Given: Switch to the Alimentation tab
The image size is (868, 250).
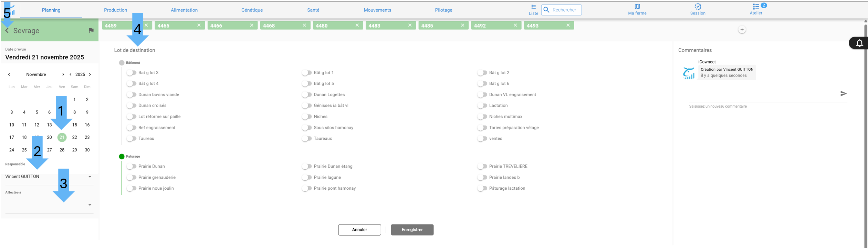Looking at the screenshot, I should click(x=184, y=10).
